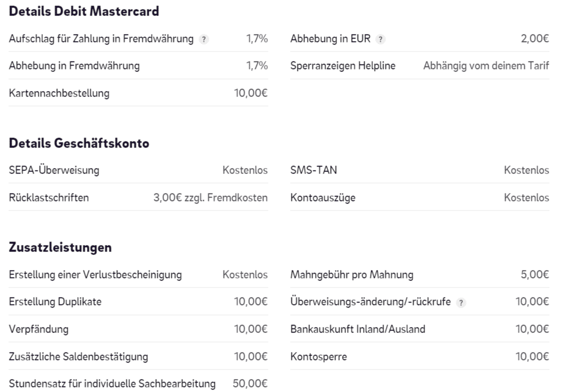Select the Kontosperre row label
569x392 pixels.
pyautogui.click(x=318, y=356)
